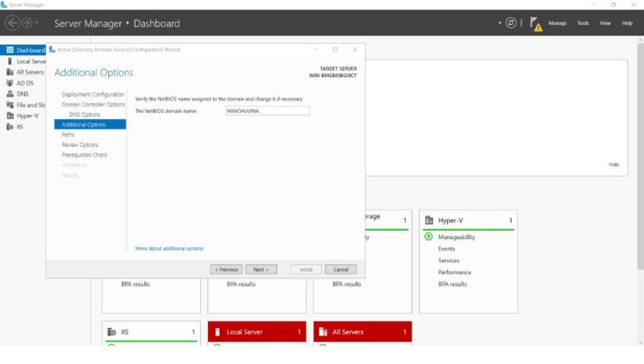The image size is (644, 364).
Task: Click the NetBIOS domain name field
Action: 267,111
